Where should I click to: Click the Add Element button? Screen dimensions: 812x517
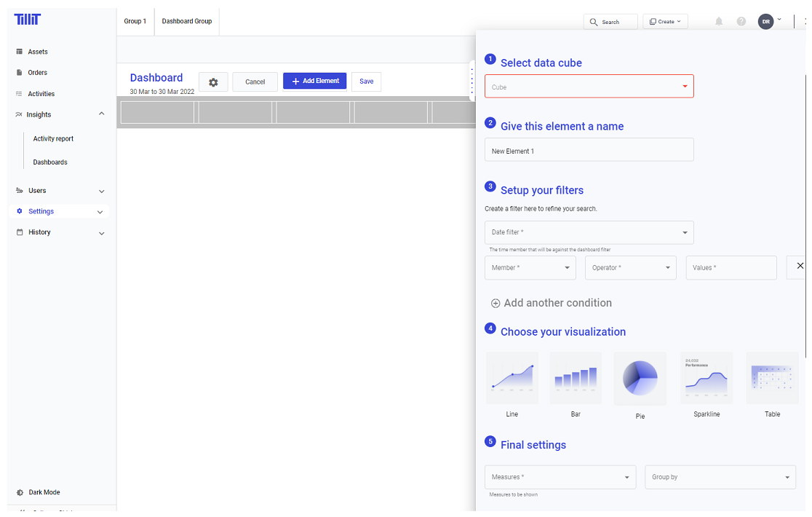314,81
